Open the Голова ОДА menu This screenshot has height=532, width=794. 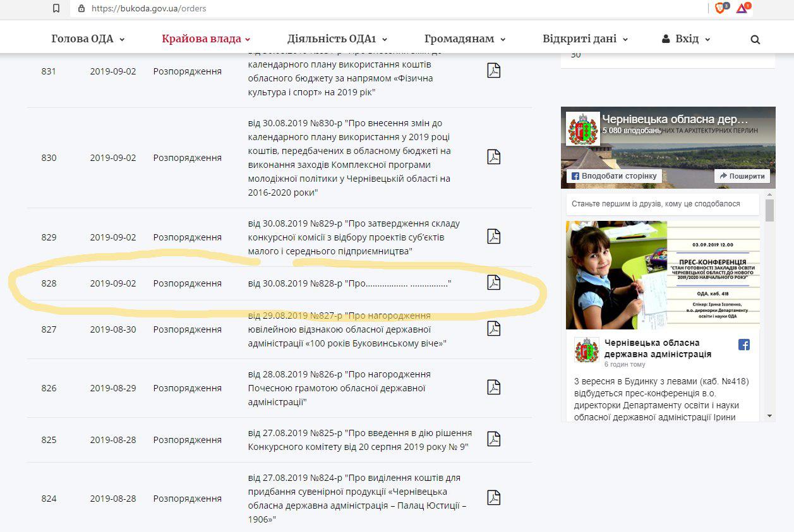pos(88,39)
